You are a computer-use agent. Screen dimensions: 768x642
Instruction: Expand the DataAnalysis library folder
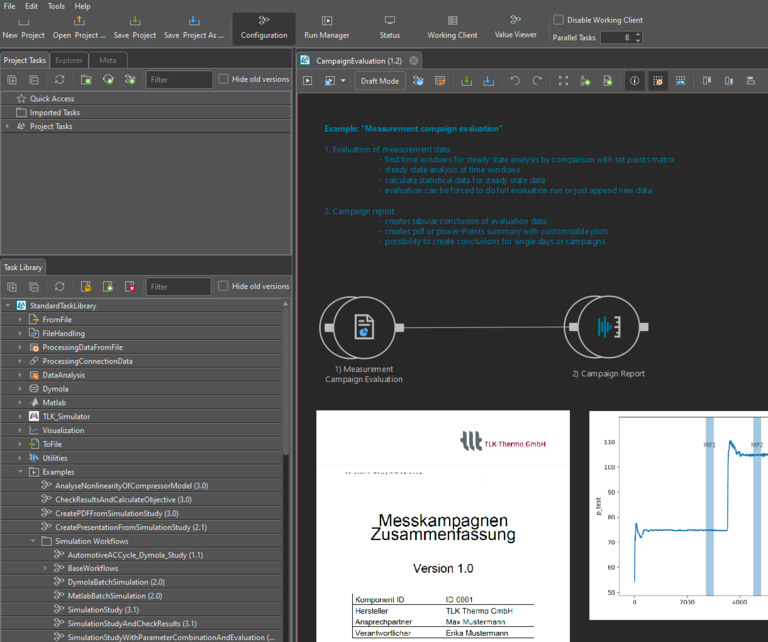[20, 375]
